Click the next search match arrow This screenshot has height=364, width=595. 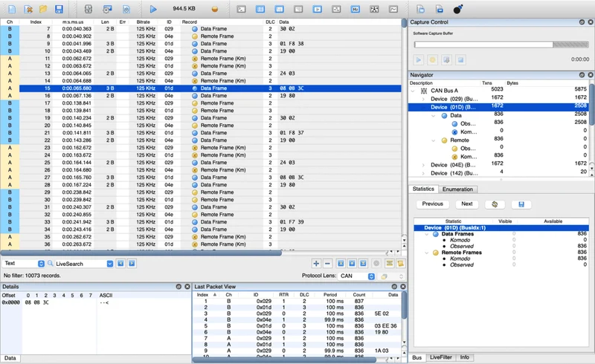[132, 264]
